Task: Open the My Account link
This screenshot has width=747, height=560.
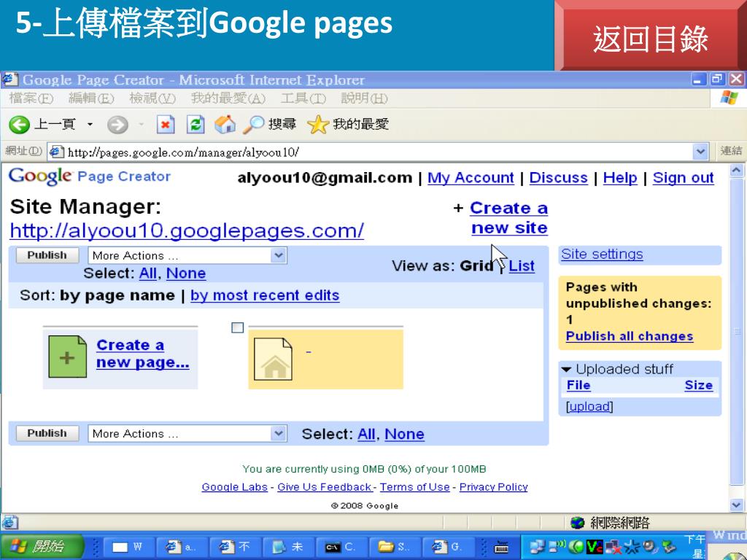Action: (x=471, y=178)
